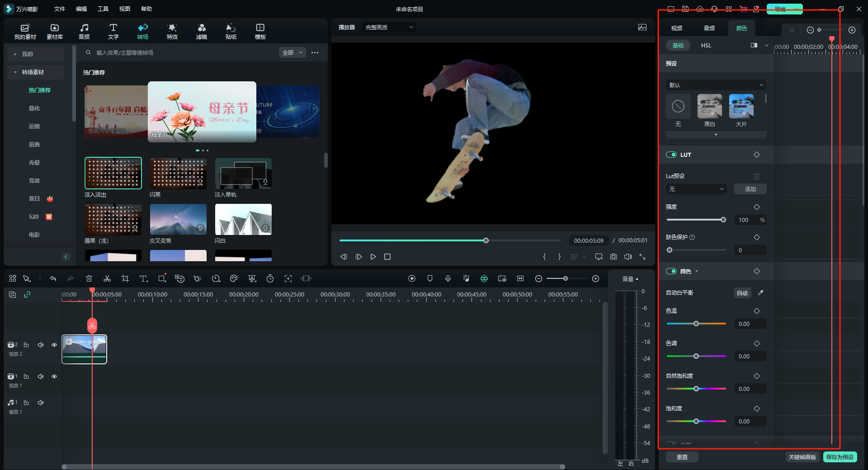Open the Lut预设 dropdown showing 无
Screen dimensions: 868x470
(696, 189)
